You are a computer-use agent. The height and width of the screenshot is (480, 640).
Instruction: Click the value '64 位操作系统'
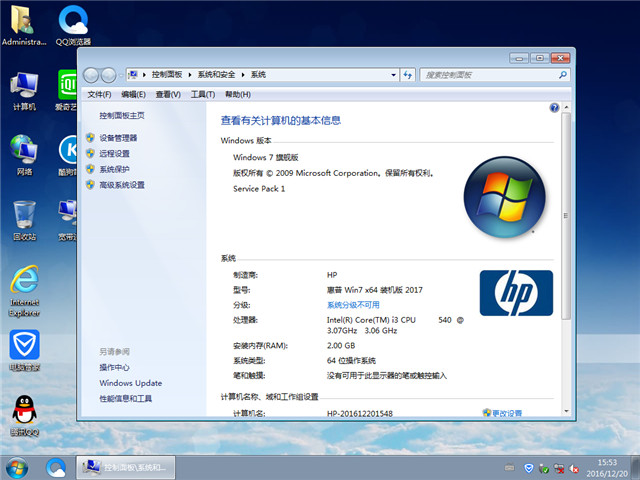351,361
